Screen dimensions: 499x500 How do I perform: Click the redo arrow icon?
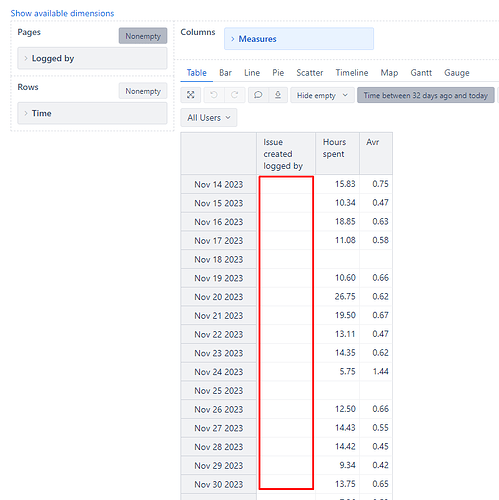(x=235, y=95)
